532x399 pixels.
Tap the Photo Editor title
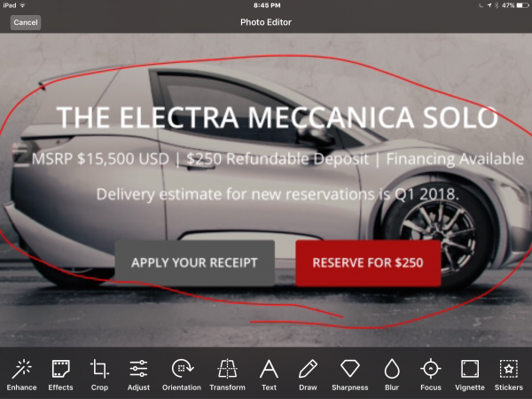[x=266, y=22]
